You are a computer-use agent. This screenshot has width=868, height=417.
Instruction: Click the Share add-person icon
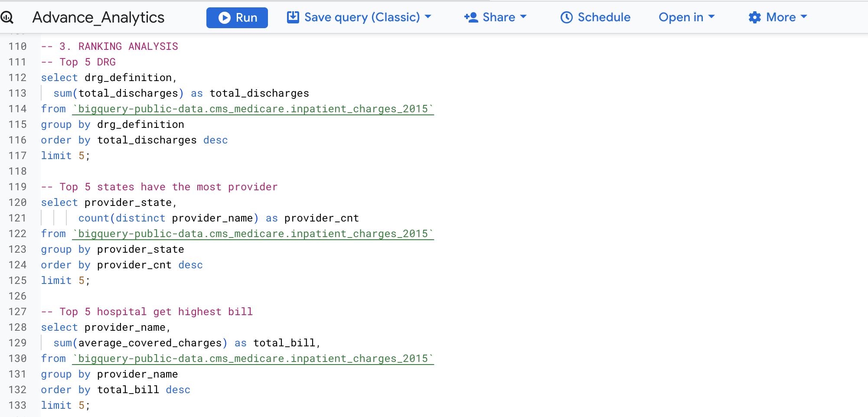(x=471, y=17)
